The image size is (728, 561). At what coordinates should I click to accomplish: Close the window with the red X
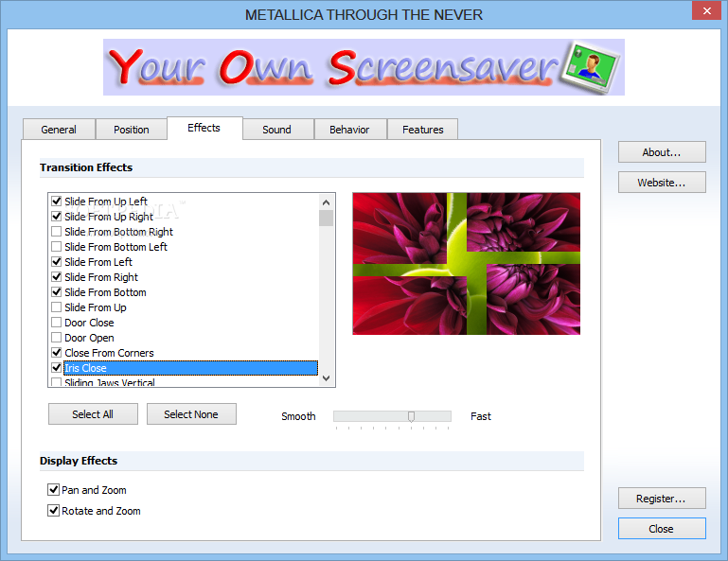[x=706, y=10]
